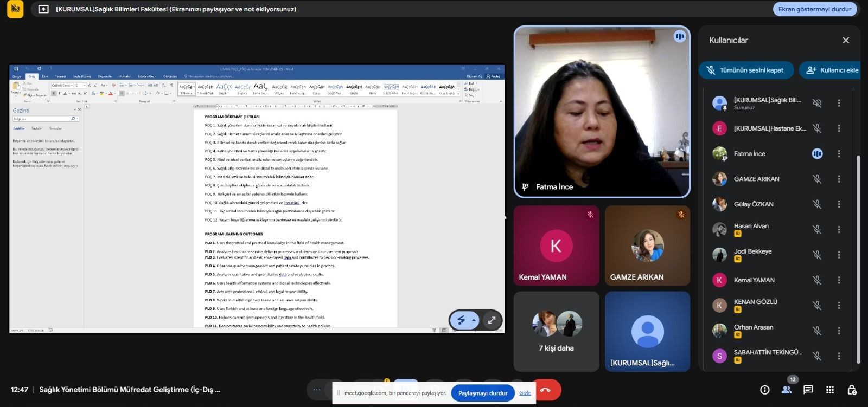Open more options for Fatma İnce
868x407 pixels.
coord(839,154)
